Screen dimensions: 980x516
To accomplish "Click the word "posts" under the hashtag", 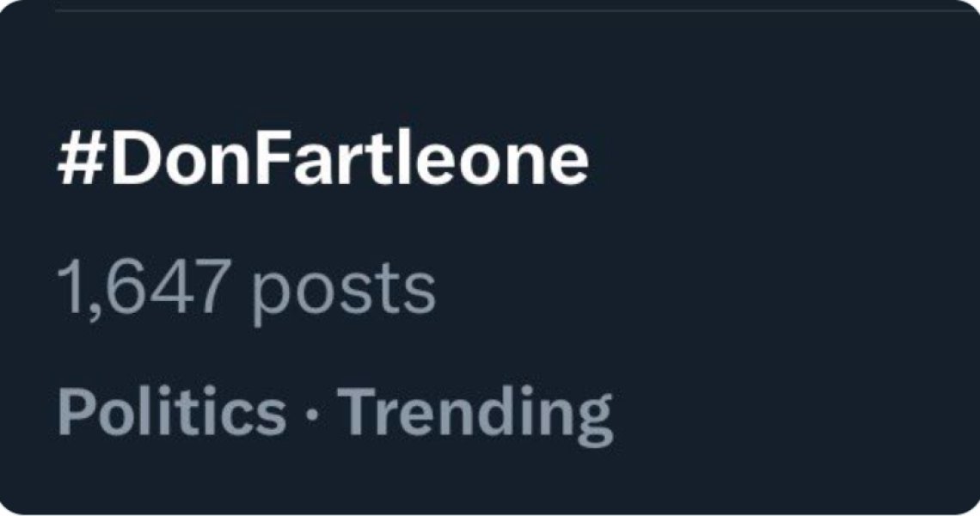I will point(344,291).
